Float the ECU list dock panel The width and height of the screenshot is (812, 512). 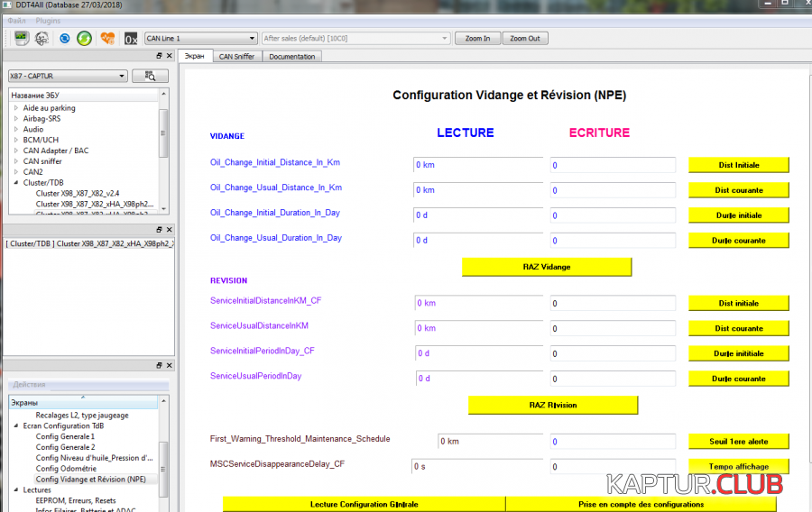click(x=159, y=55)
